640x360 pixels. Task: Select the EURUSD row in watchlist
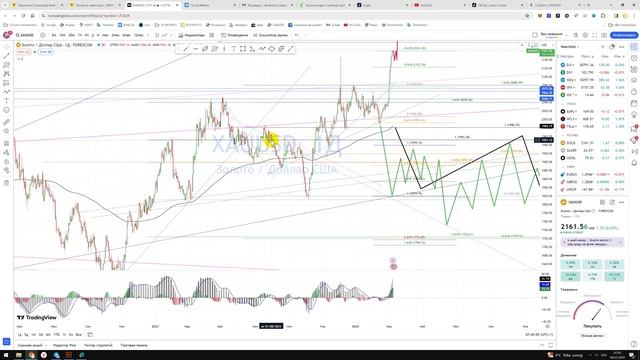click(593, 174)
